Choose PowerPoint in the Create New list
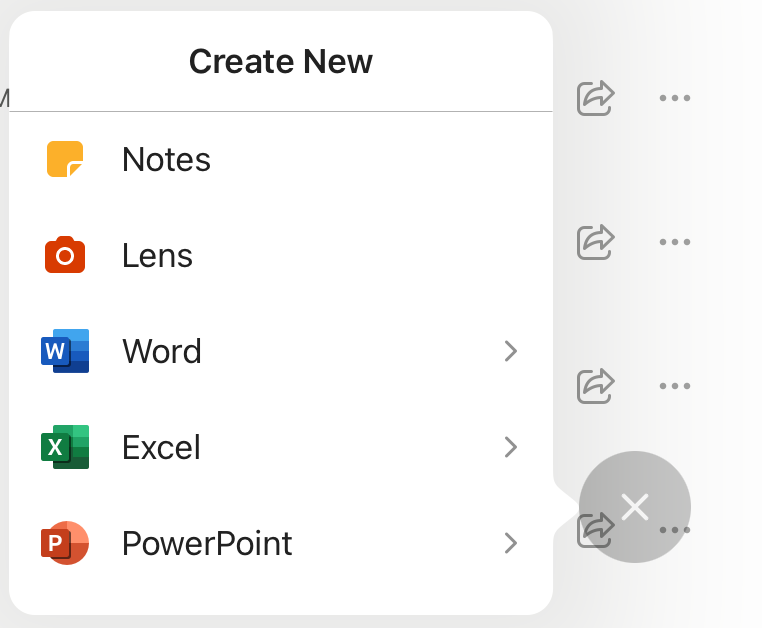This screenshot has width=762, height=628. pos(207,543)
